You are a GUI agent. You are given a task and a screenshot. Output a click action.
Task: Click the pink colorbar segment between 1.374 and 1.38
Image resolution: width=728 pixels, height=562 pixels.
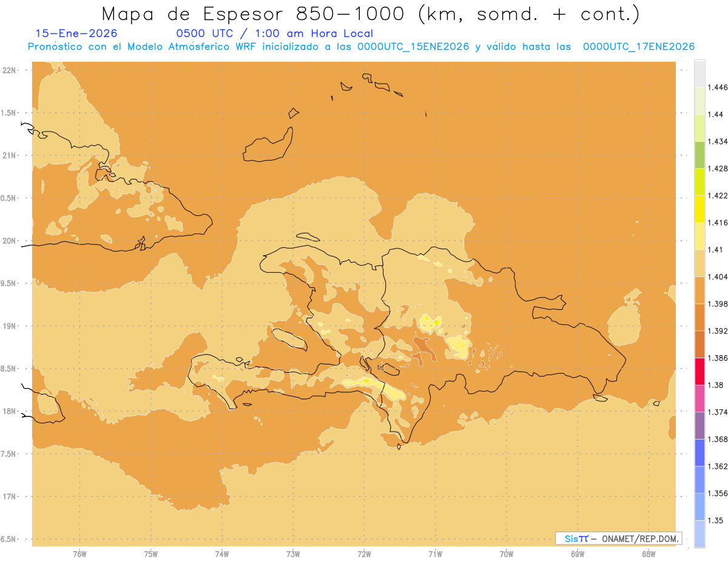coord(699,398)
